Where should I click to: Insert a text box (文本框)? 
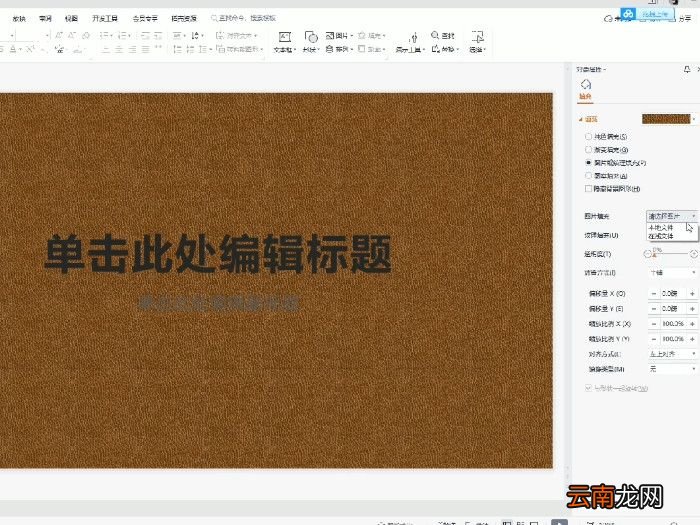tap(284, 42)
